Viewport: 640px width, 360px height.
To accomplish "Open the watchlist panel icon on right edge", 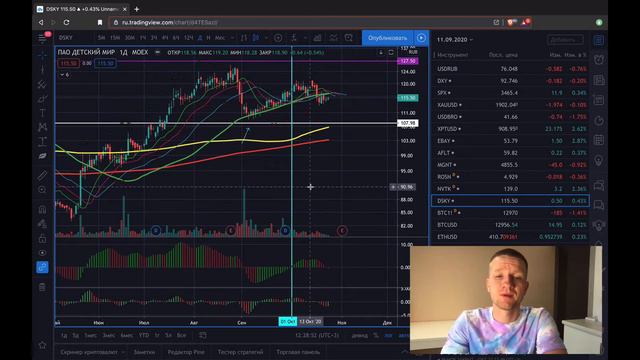I will pos(598,40).
